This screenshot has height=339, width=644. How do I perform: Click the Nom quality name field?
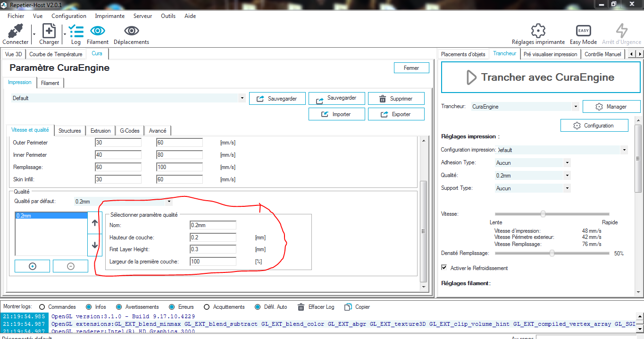coord(213,225)
